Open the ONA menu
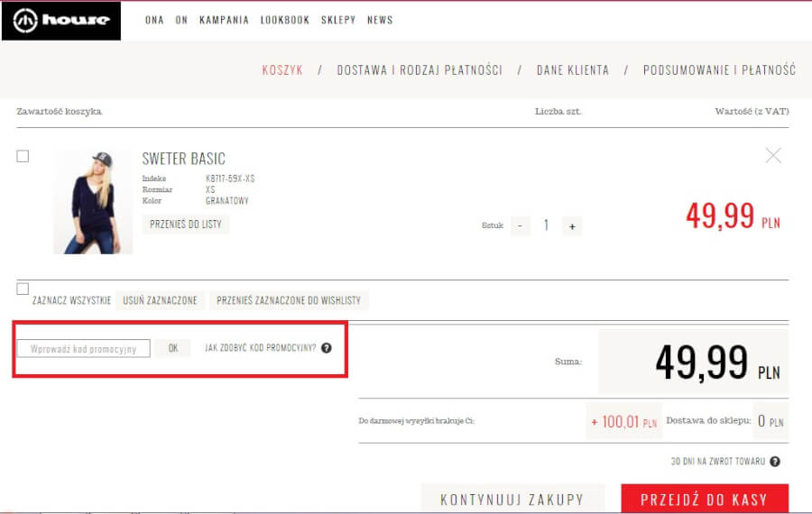Screen dimensions: 812x514 tap(154, 20)
